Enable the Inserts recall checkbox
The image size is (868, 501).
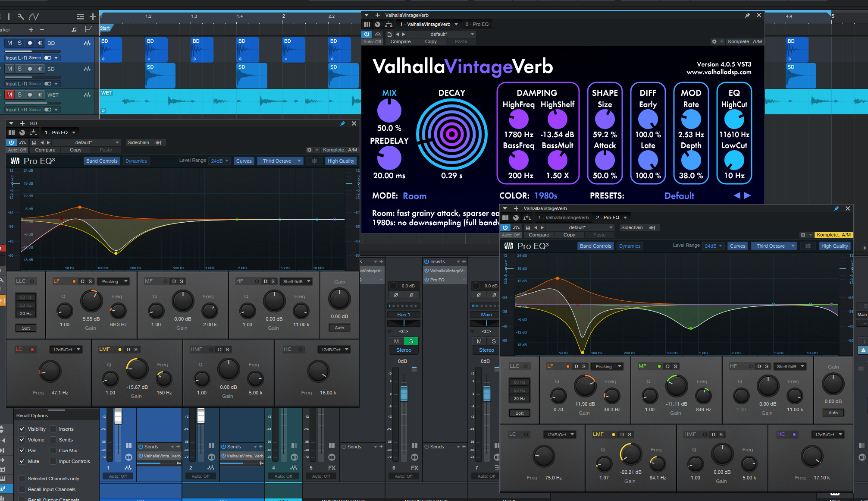[53, 429]
